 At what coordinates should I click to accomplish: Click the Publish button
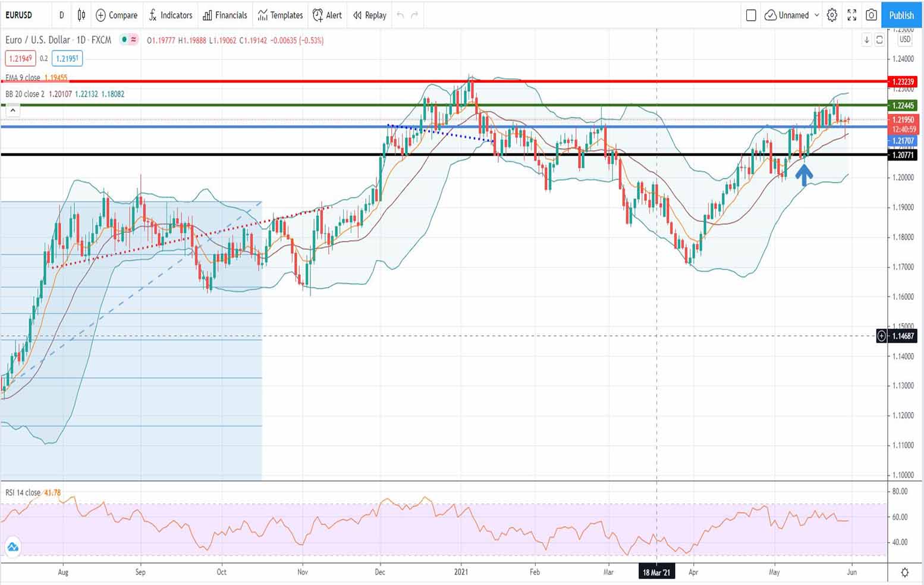click(901, 15)
